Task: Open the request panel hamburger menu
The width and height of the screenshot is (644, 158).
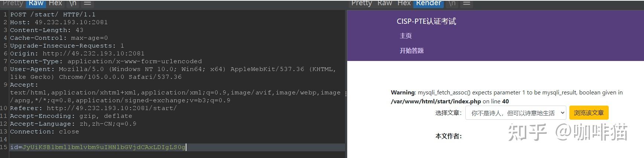Action: (87, 3)
